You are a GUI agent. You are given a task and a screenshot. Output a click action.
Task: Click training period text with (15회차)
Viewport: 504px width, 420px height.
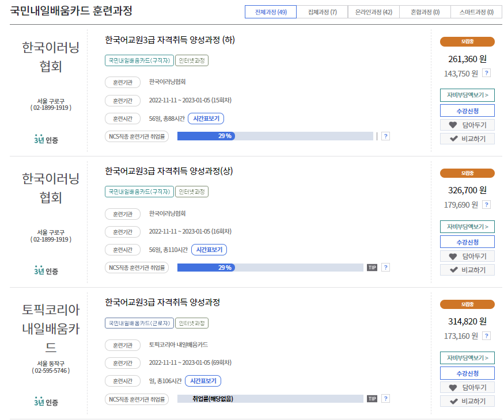click(190, 100)
